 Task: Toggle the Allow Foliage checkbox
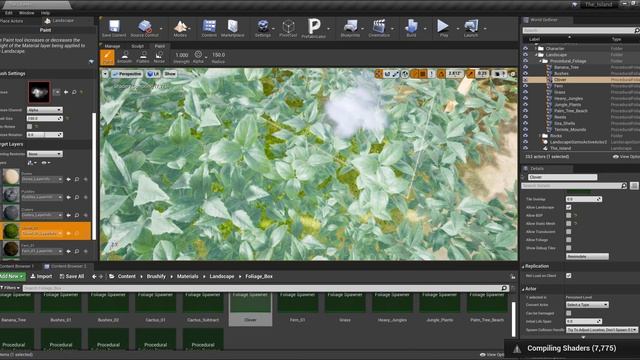pos(569,240)
